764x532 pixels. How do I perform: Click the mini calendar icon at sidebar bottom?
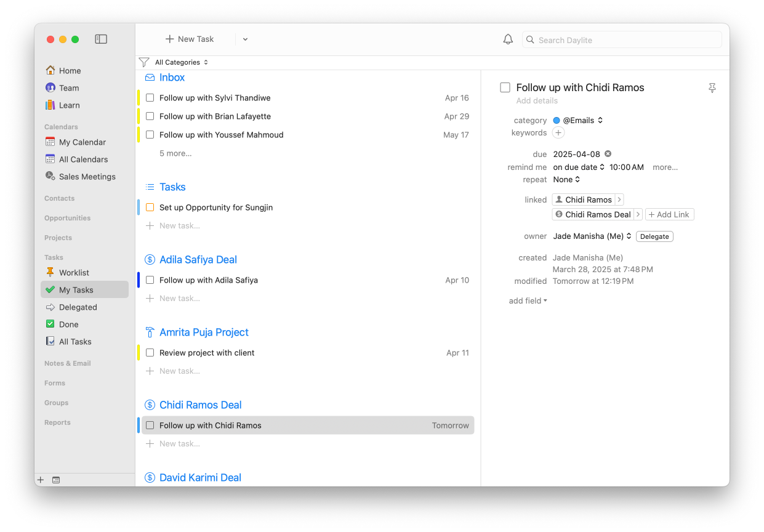coord(56,480)
